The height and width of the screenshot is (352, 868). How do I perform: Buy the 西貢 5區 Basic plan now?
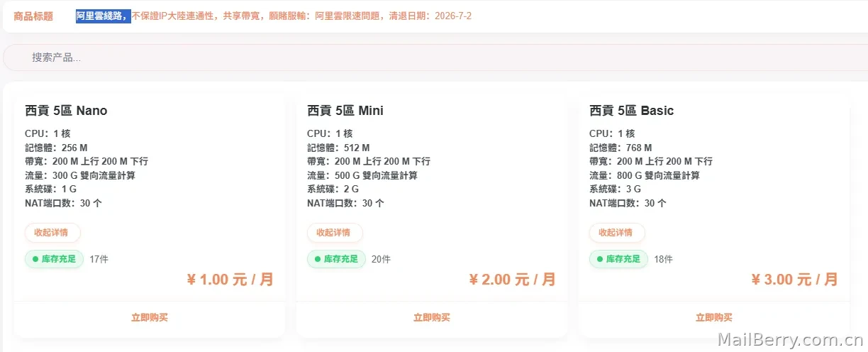[714, 318]
